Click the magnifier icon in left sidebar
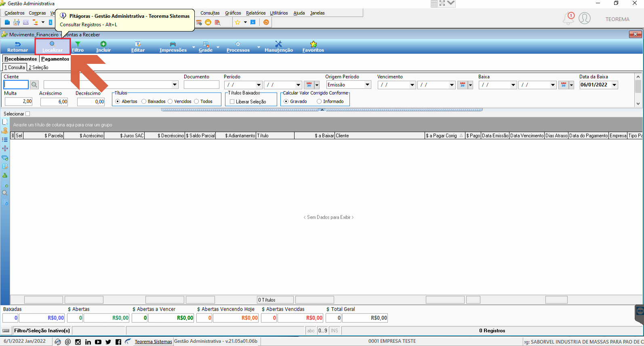The width and height of the screenshot is (644, 346). [5, 193]
